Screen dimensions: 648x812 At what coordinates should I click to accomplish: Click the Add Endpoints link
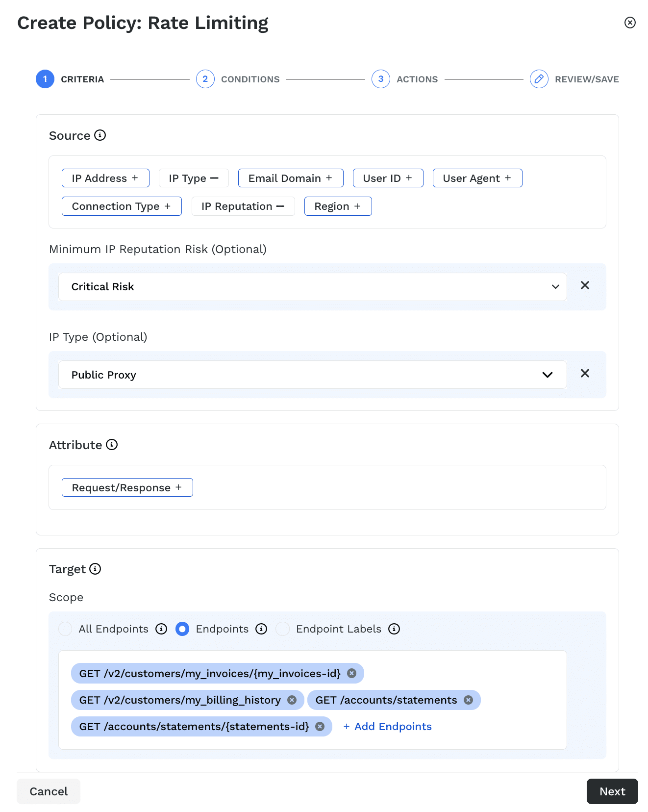387,727
